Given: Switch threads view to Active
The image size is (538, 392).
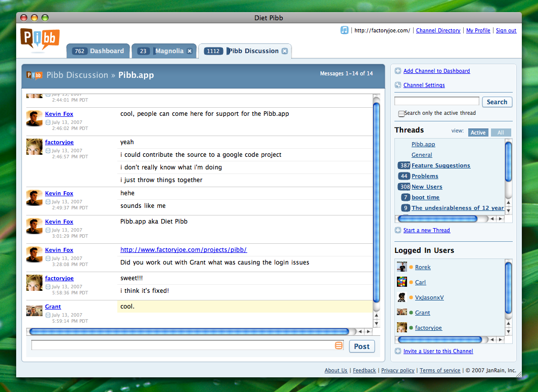Looking at the screenshot, I should point(478,133).
